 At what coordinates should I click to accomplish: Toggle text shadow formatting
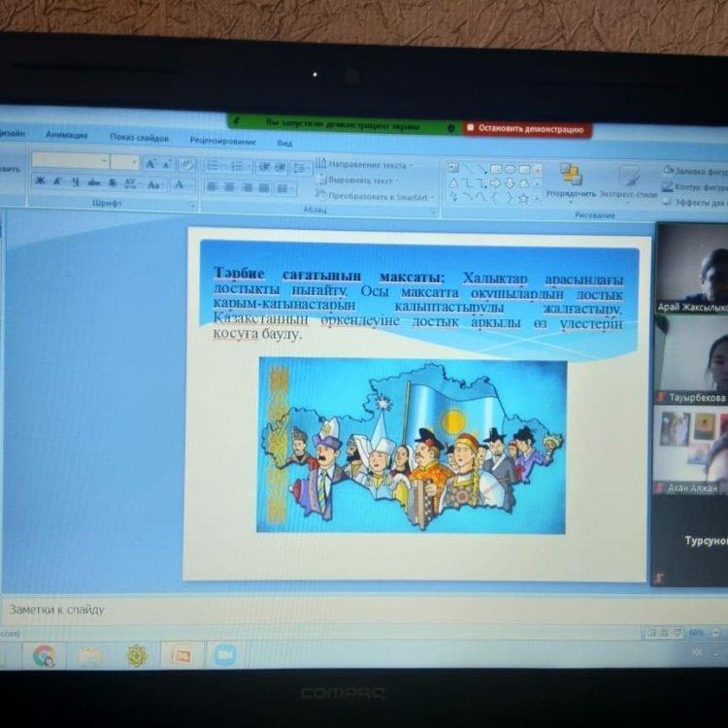[x=113, y=182]
